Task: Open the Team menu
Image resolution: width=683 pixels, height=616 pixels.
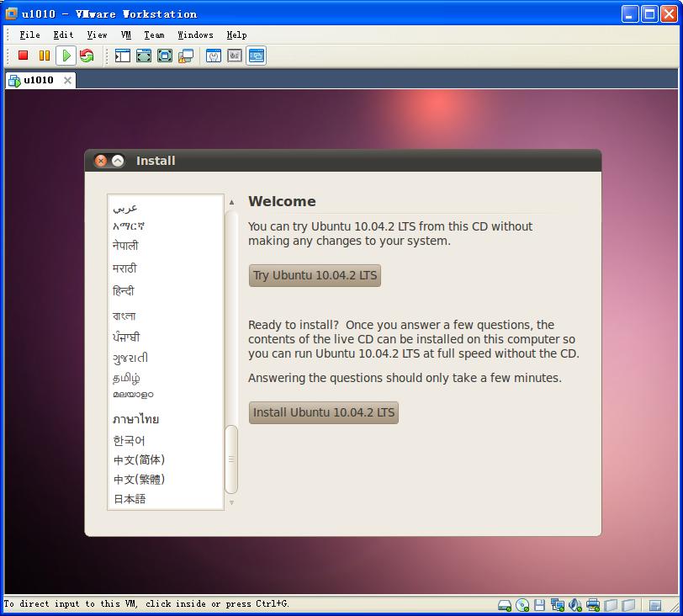Action: pyautogui.click(x=154, y=35)
